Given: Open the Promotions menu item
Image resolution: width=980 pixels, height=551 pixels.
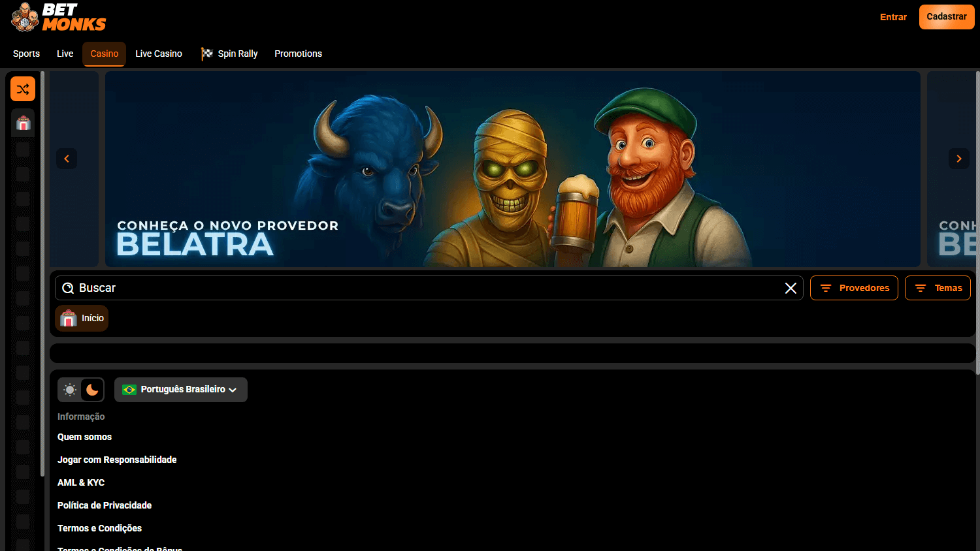Looking at the screenshot, I should click(x=298, y=54).
